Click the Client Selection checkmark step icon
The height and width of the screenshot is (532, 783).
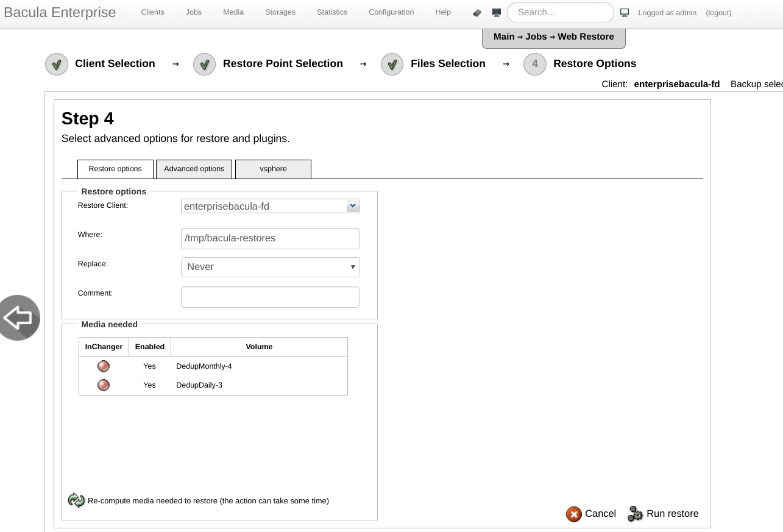click(57, 64)
